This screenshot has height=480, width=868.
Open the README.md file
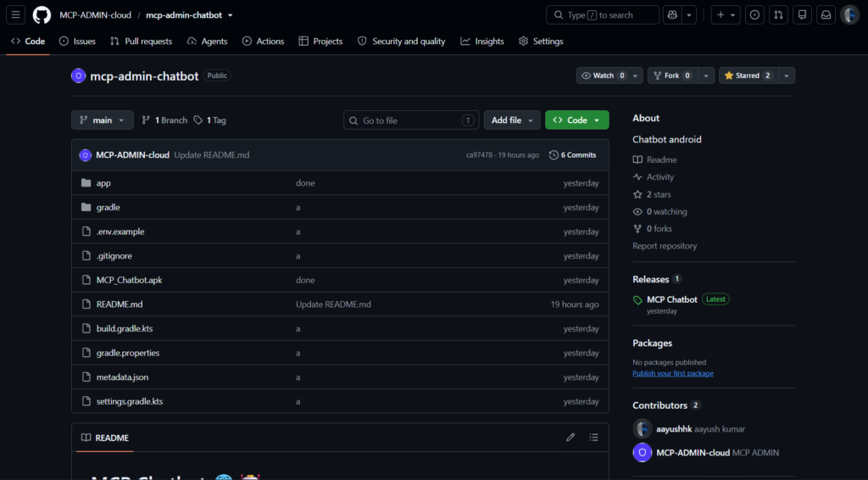pyautogui.click(x=120, y=304)
